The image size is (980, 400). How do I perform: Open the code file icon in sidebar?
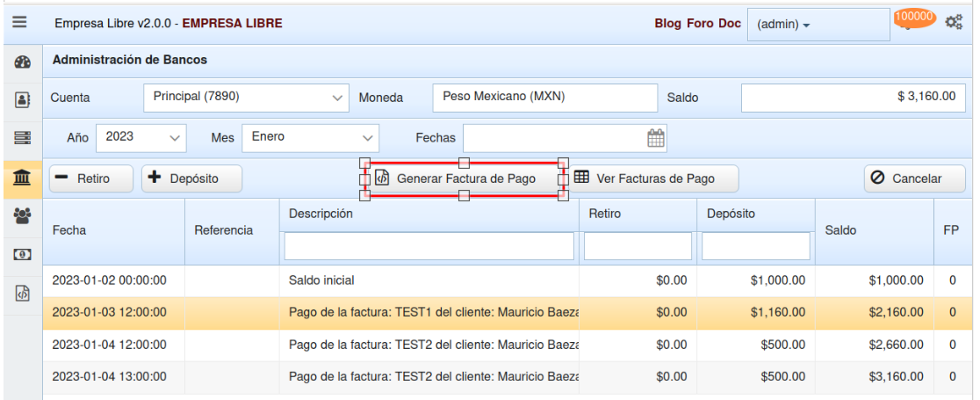22,293
